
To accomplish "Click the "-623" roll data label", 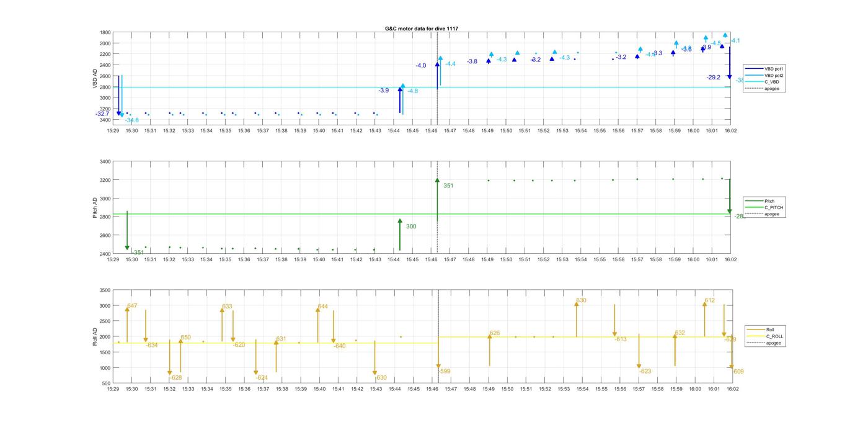I will (x=645, y=371).
